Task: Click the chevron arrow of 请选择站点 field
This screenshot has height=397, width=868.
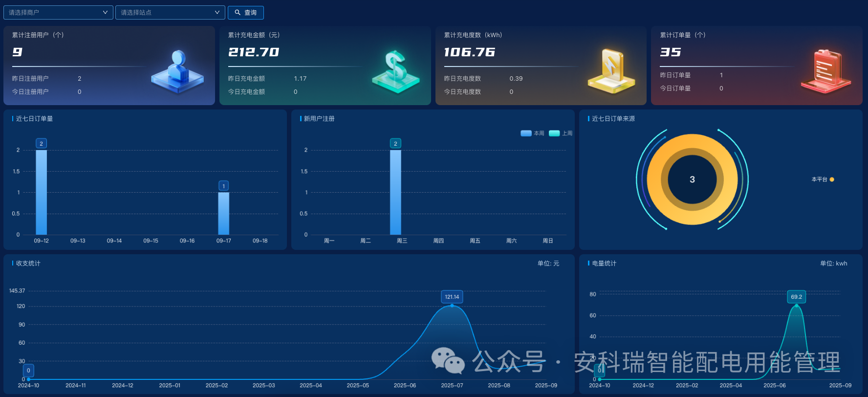Action: click(217, 12)
